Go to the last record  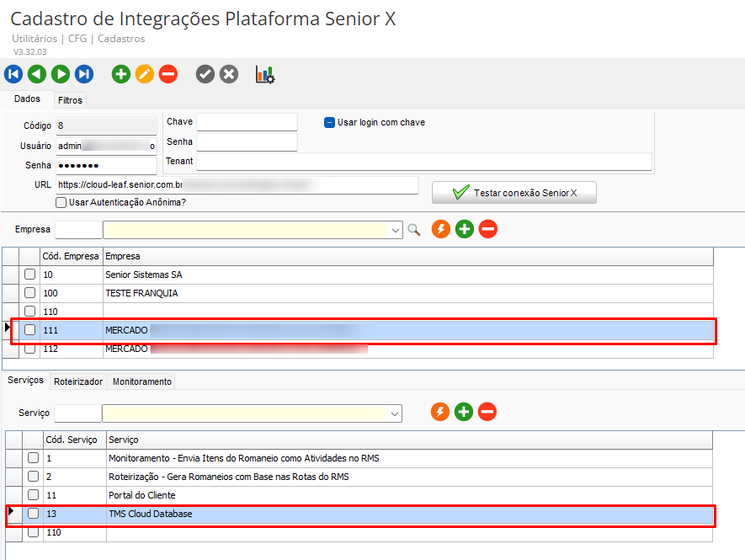point(84,74)
